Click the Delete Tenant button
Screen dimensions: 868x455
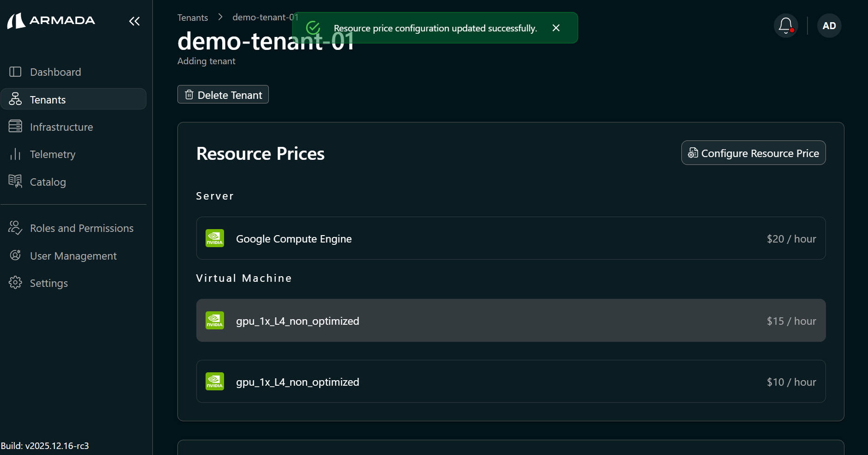click(x=223, y=94)
